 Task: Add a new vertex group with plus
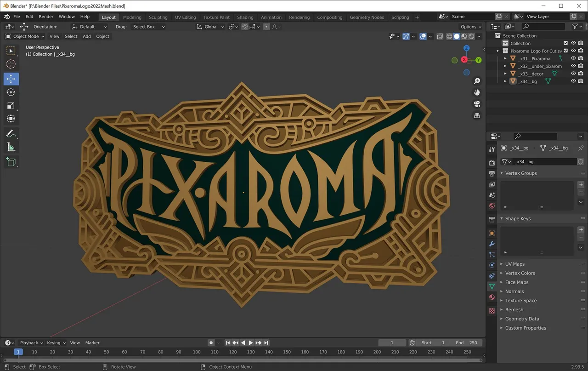581,184
